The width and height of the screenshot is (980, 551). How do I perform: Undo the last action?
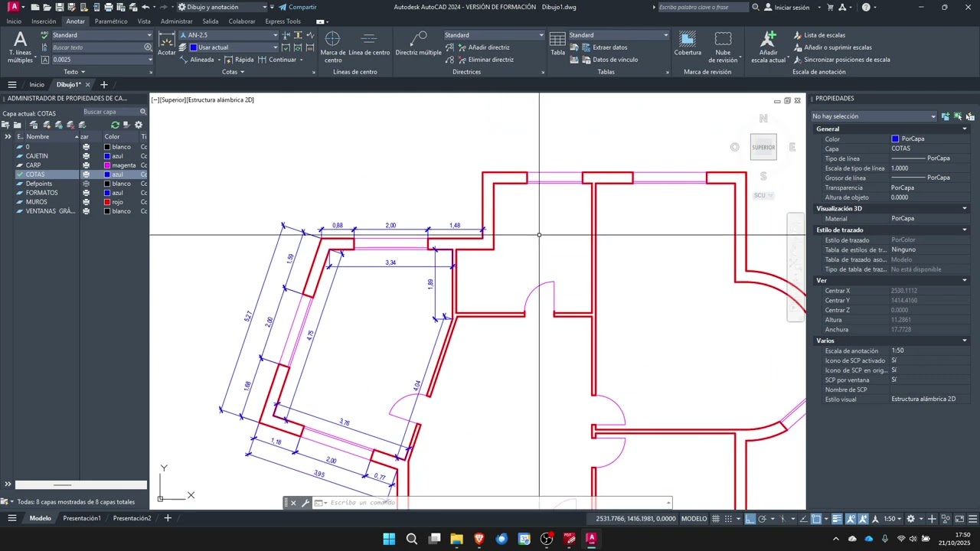tap(145, 7)
